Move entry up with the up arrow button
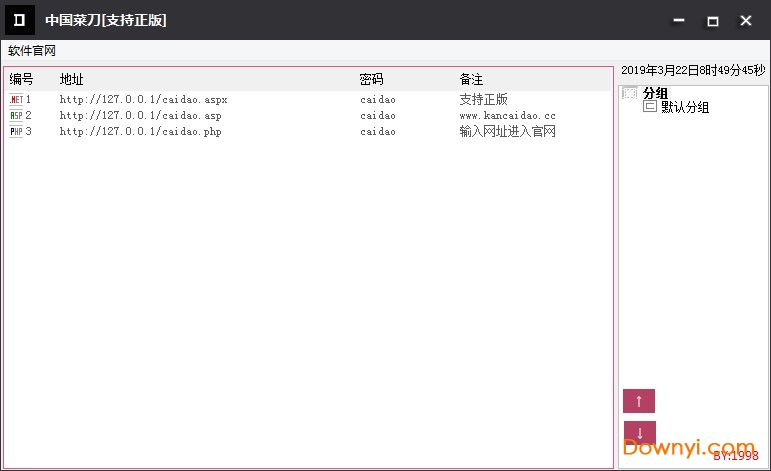The image size is (771, 471). point(639,401)
